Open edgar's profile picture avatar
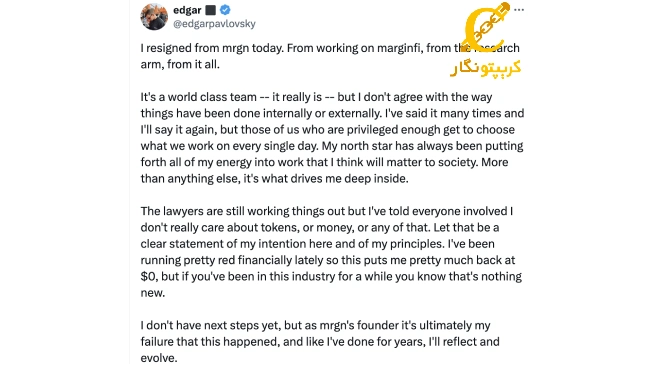This screenshot has width=650, height=365. point(154,17)
